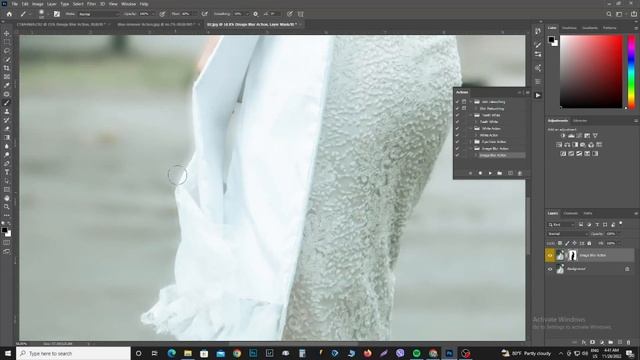Select the Lasso tool
The height and width of the screenshot is (360, 640).
(x=7, y=51)
